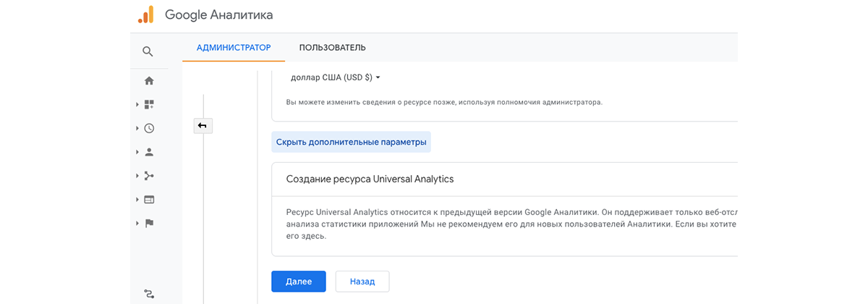Expand the Acquisition section arrow

tap(137, 176)
